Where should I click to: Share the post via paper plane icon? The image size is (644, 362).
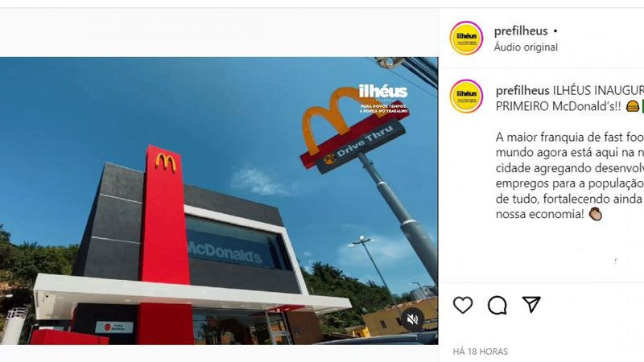pyautogui.click(x=531, y=305)
